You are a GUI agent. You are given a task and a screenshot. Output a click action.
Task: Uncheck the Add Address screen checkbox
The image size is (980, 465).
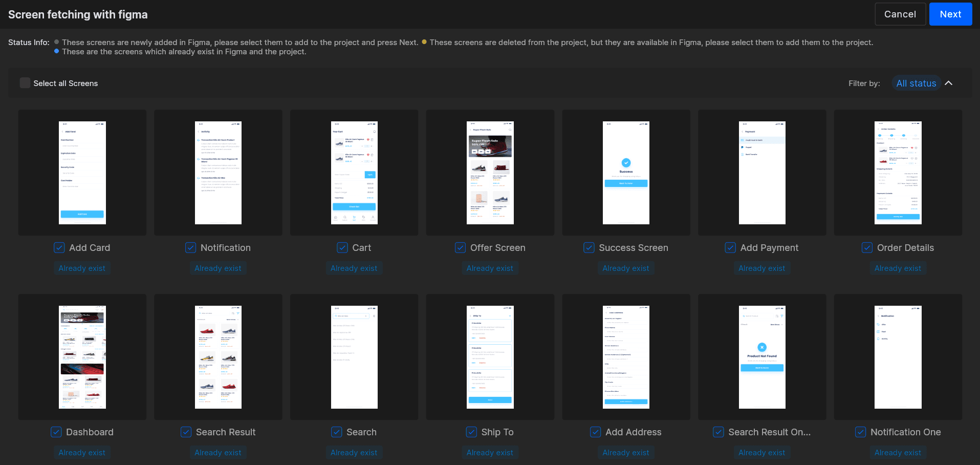[595, 432]
